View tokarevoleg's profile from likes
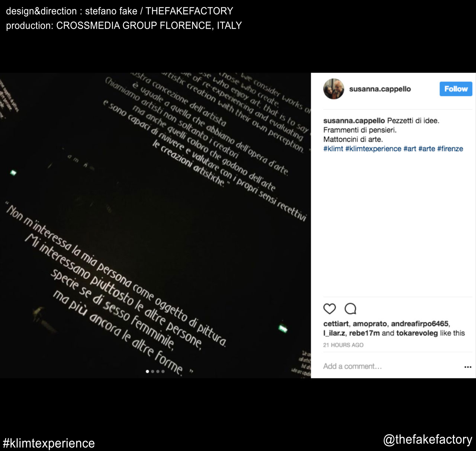 (x=417, y=333)
